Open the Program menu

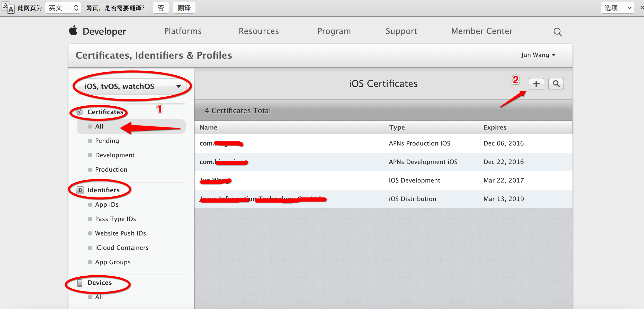pyautogui.click(x=334, y=31)
